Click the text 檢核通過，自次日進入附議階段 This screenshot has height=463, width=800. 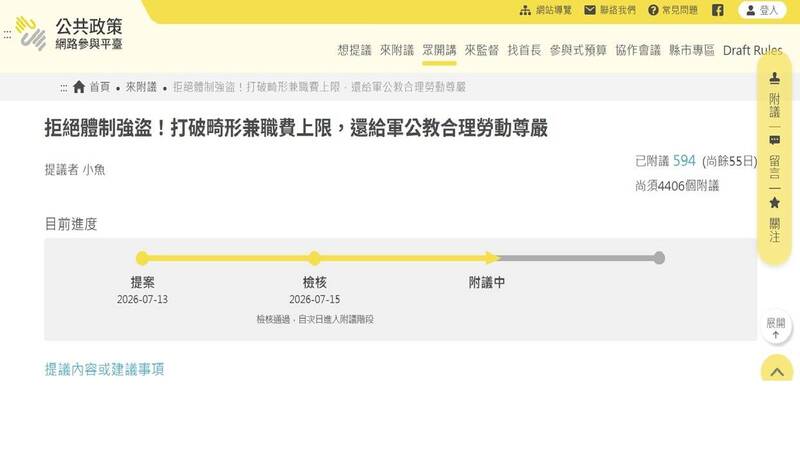[x=315, y=320]
